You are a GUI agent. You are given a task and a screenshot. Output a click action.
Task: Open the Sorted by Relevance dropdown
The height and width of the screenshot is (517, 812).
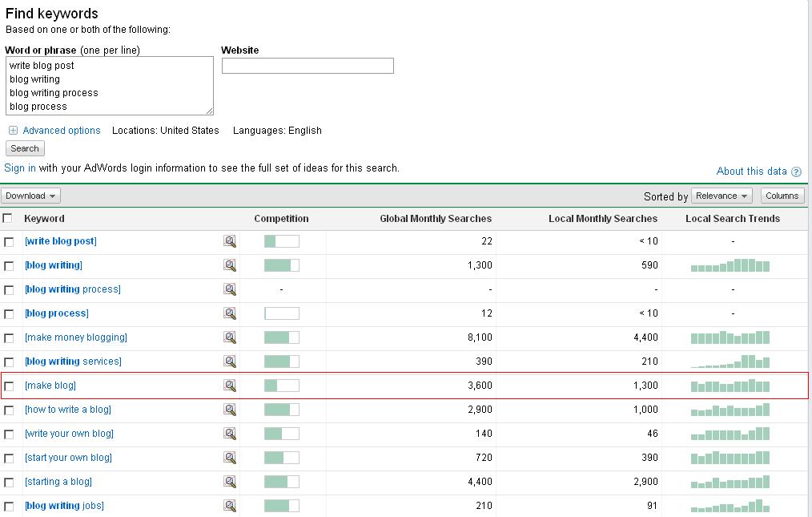[x=722, y=196]
